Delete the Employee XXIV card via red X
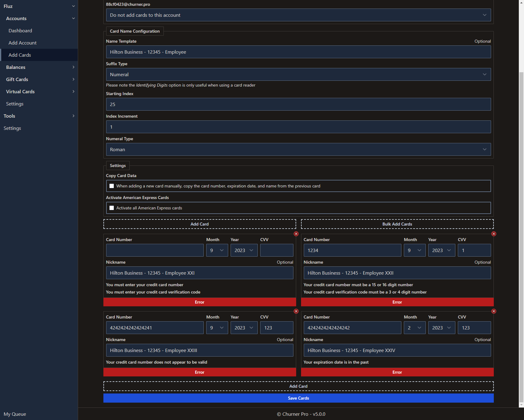This screenshot has width=524, height=420. tap(493, 311)
